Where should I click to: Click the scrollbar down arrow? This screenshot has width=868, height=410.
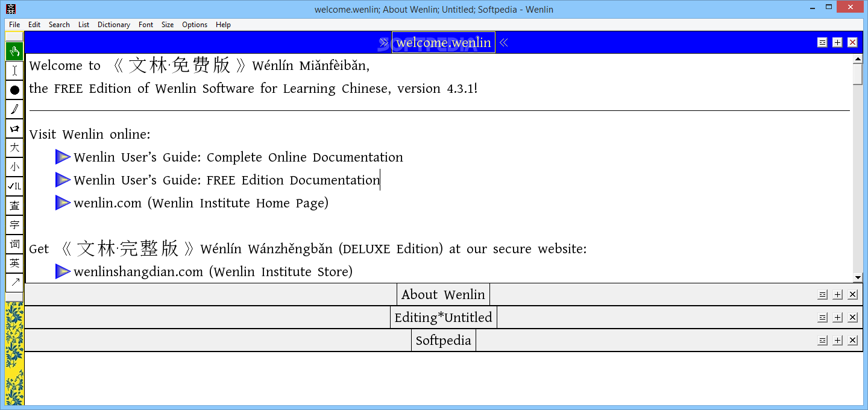(858, 278)
